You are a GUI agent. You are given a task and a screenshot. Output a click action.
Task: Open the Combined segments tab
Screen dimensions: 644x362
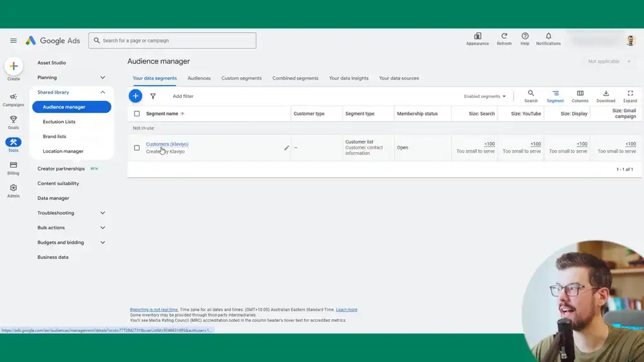pyautogui.click(x=295, y=78)
